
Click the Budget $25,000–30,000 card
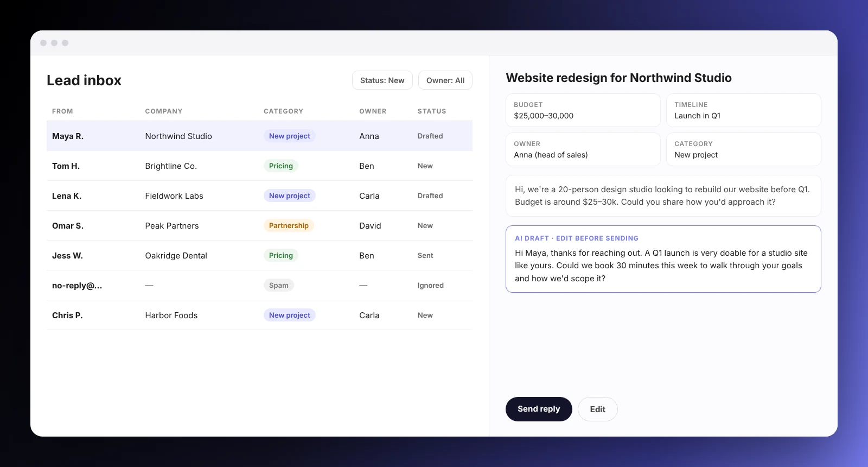[x=583, y=110]
